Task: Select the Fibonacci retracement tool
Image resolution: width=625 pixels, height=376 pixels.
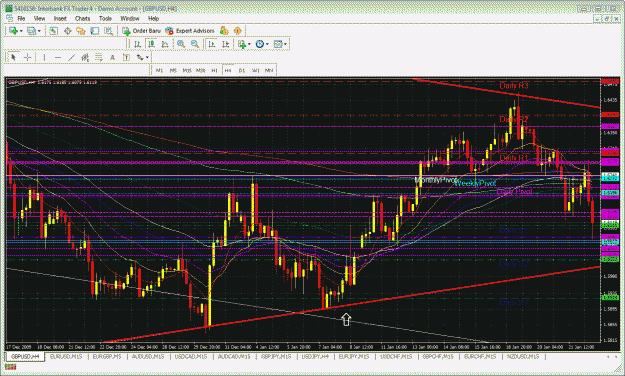Action: [x=98, y=57]
